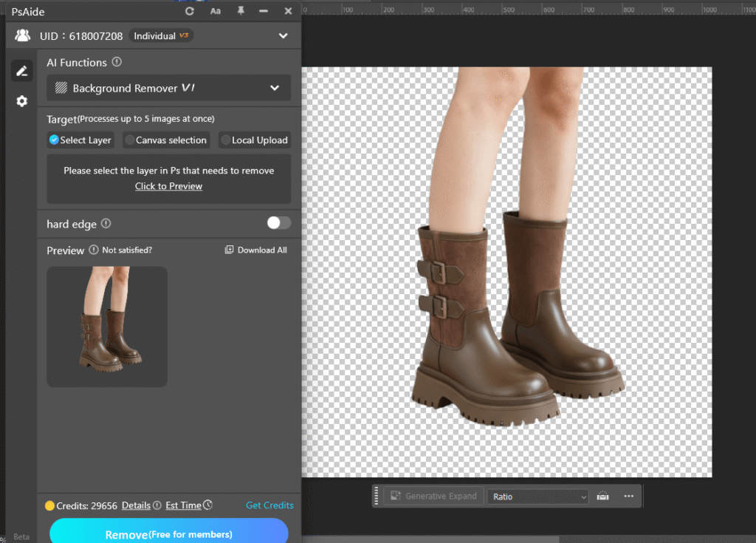Enable the hard edge switch

coord(278,223)
